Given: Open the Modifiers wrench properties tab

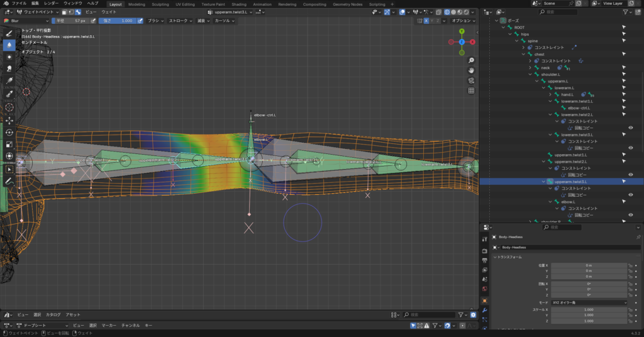Looking at the screenshot, I should click(484, 310).
